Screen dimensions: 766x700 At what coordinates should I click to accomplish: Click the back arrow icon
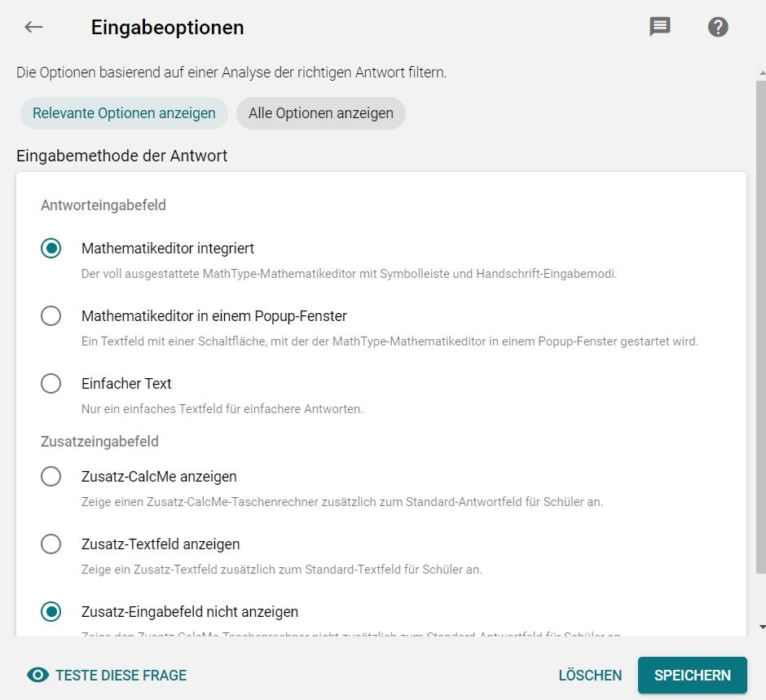[33, 27]
